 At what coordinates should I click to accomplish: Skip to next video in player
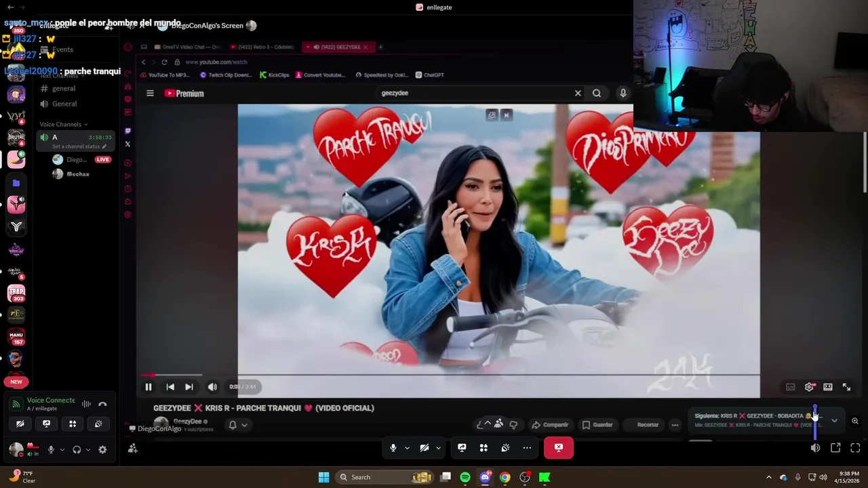coord(189,387)
